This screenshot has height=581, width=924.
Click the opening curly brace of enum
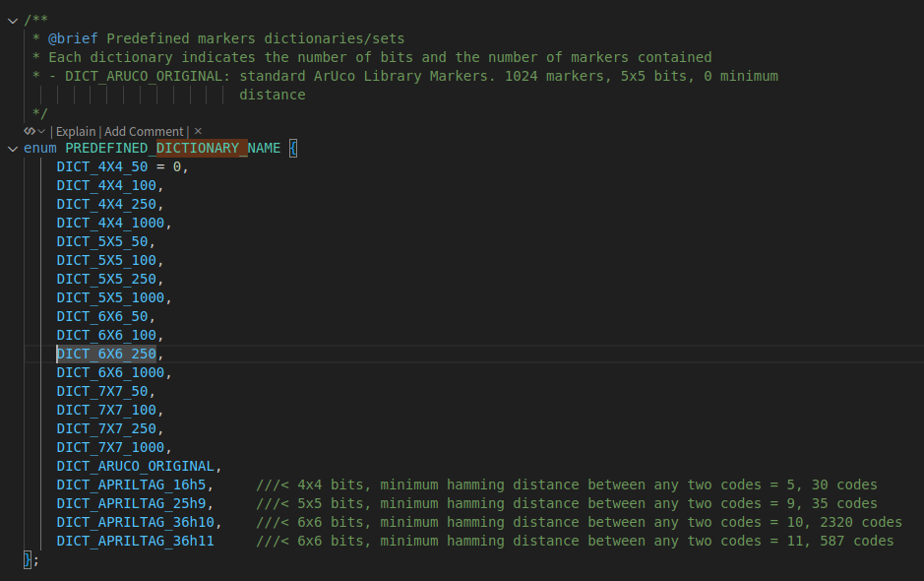click(x=293, y=149)
